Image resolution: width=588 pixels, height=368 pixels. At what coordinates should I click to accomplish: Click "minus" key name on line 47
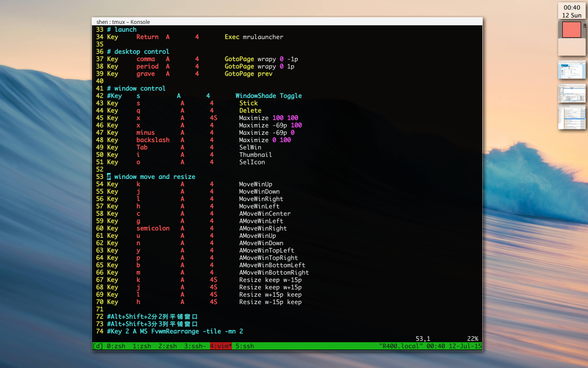146,132
